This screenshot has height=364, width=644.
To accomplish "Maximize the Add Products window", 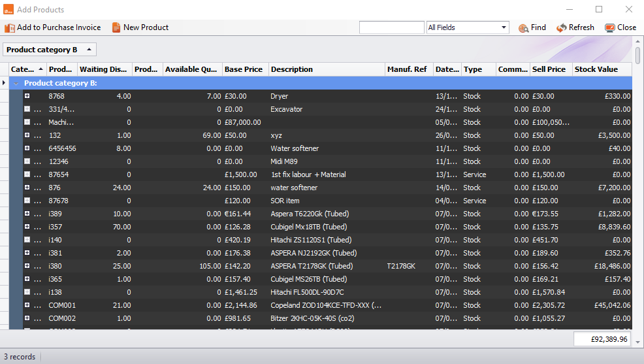I will (x=599, y=9).
